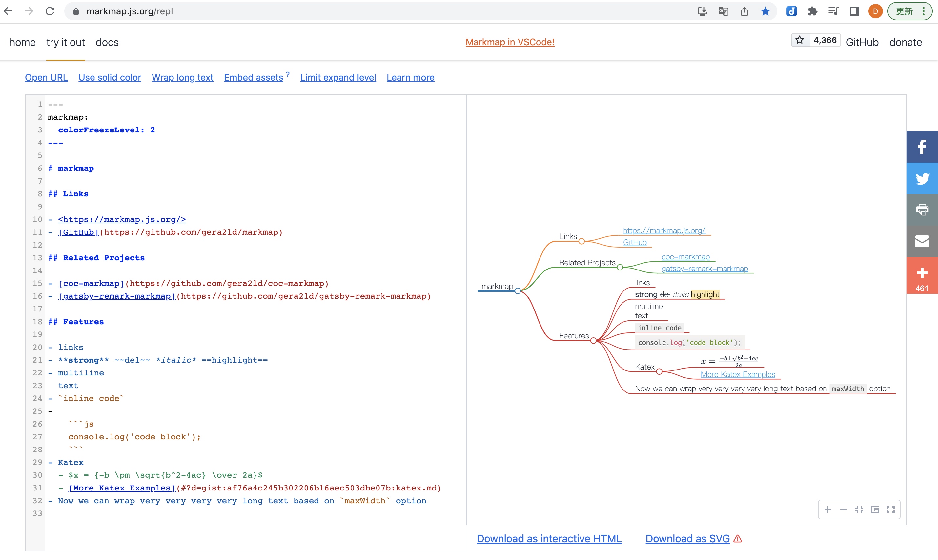938x560 pixels.
Task: Collapse the Katex node circle
Action: 659,372
